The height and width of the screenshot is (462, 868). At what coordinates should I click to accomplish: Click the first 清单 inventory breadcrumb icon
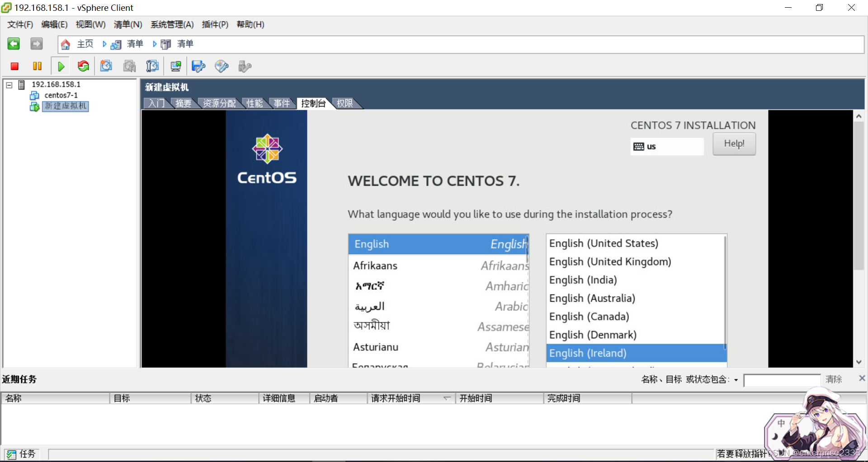116,44
